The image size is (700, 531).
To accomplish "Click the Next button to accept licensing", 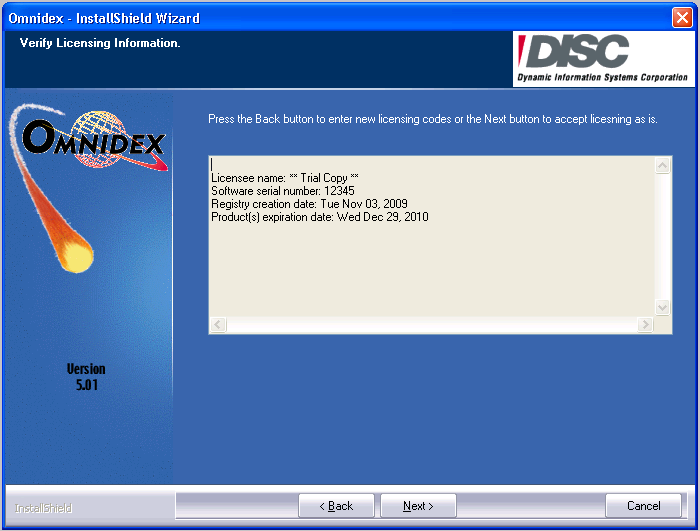I will click(418, 506).
